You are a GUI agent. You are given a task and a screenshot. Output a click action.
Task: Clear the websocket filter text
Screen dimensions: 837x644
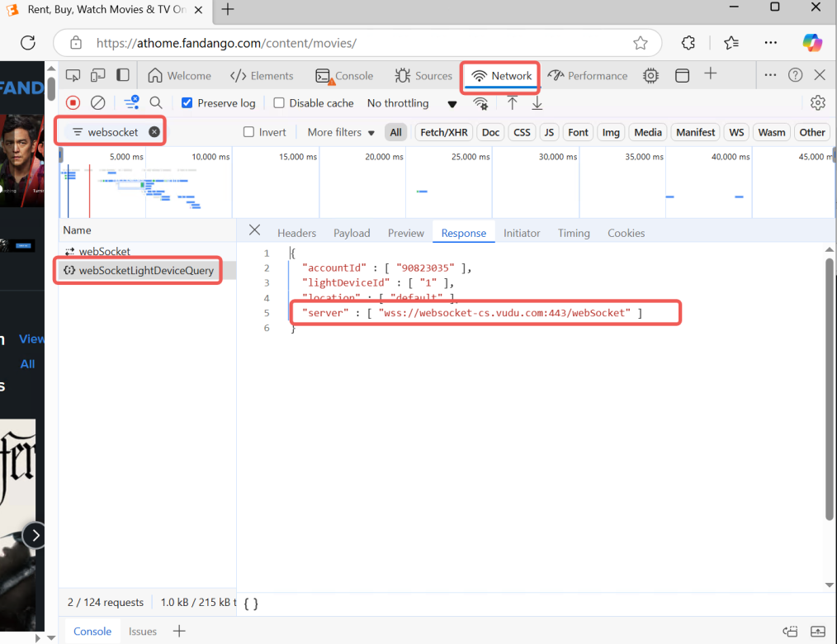pos(154,132)
